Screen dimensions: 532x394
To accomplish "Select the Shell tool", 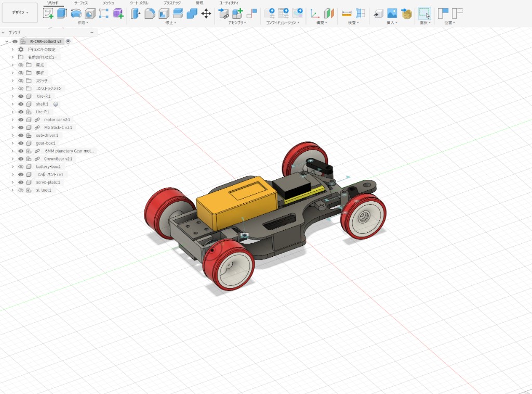I will [164, 14].
